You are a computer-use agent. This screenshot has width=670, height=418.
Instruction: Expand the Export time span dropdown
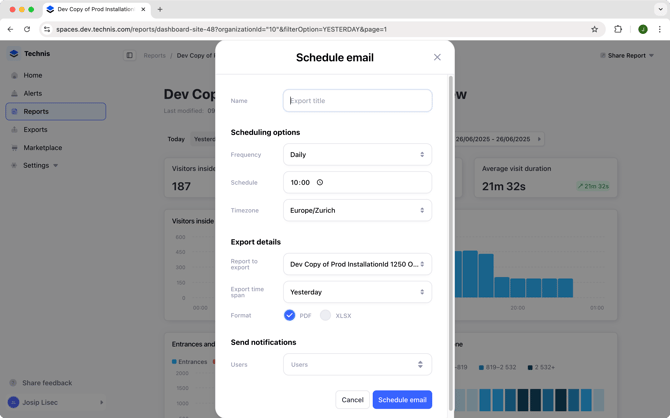pyautogui.click(x=357, y=292)
